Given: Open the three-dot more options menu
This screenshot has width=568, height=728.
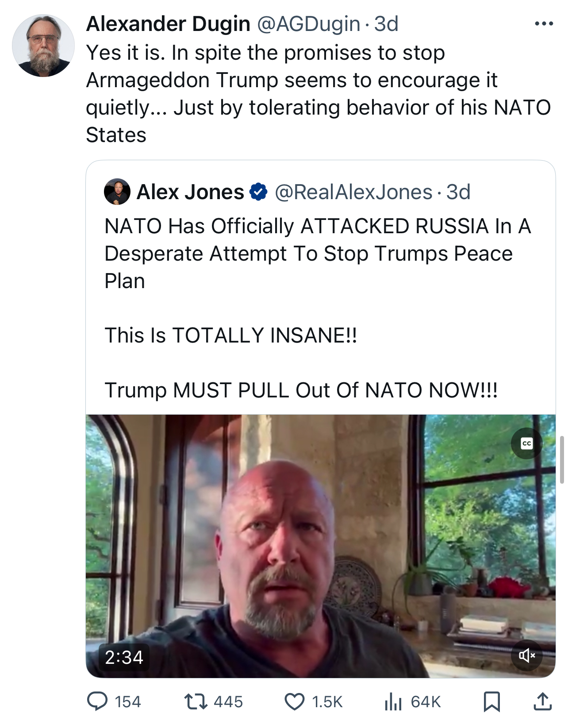Looking at the screenshot, I should (544, 24).
